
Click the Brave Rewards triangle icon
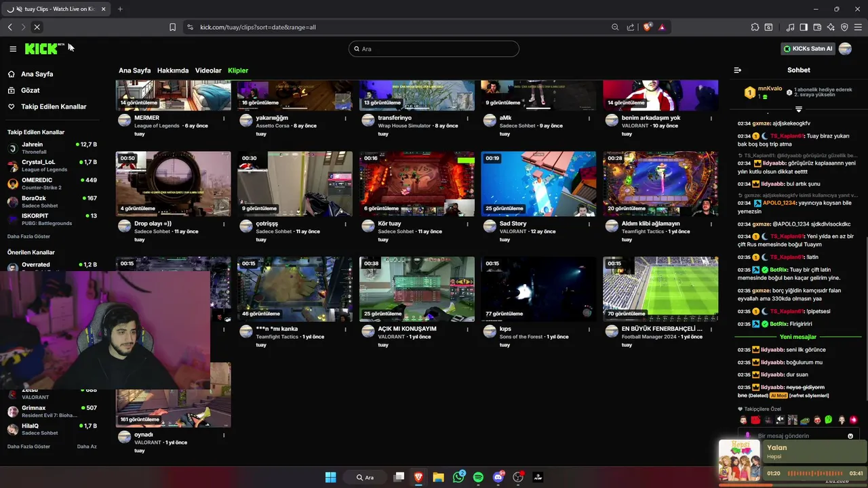pos(662,27)
